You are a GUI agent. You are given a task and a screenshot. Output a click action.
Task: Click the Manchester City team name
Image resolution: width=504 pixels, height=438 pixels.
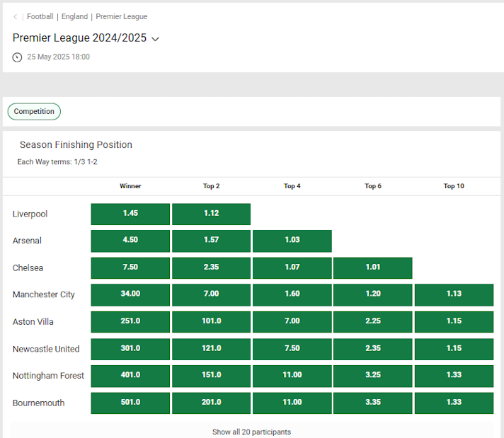43,294
